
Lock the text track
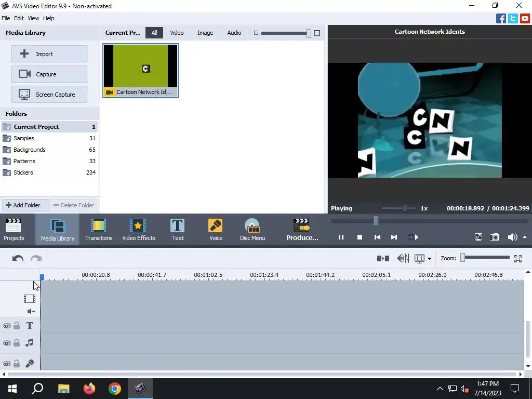tap(17, 326)
